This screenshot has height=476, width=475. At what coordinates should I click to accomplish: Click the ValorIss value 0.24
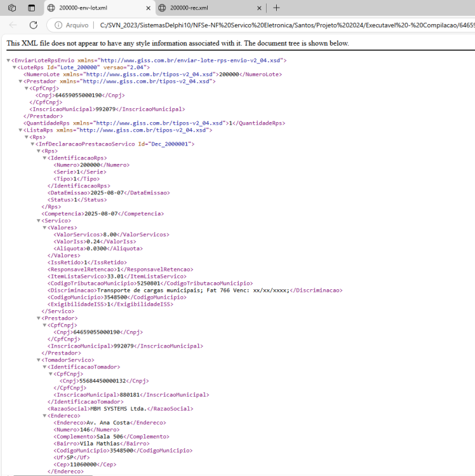pos(93,242)
